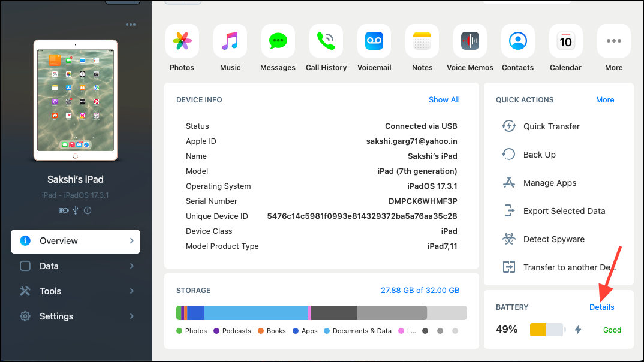Click the dark blue Apps storage segment
Screen dimensions: 644x362
(x=195, y=313)
